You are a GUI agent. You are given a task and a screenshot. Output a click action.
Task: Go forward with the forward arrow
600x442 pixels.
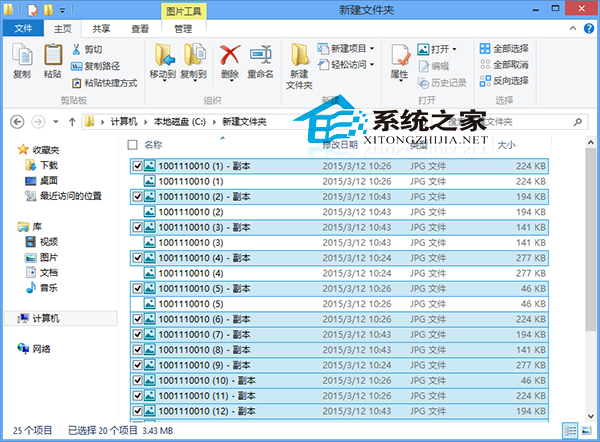38,122
